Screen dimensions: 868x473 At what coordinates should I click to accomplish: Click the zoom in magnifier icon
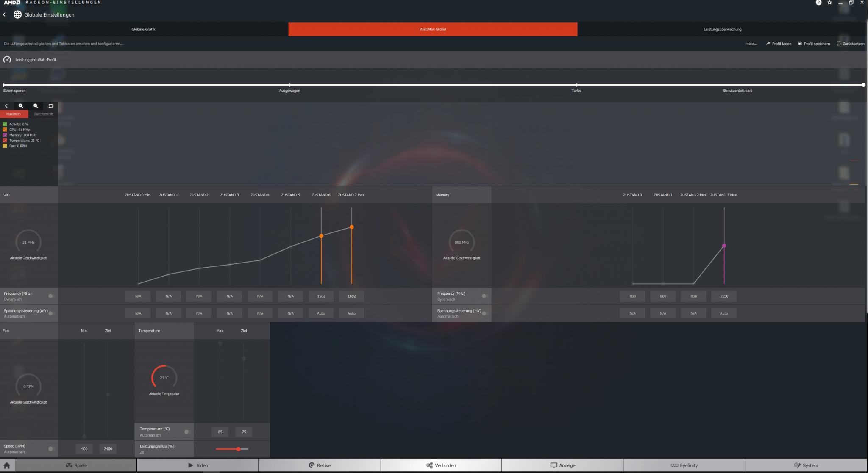[x=21, y=106]
